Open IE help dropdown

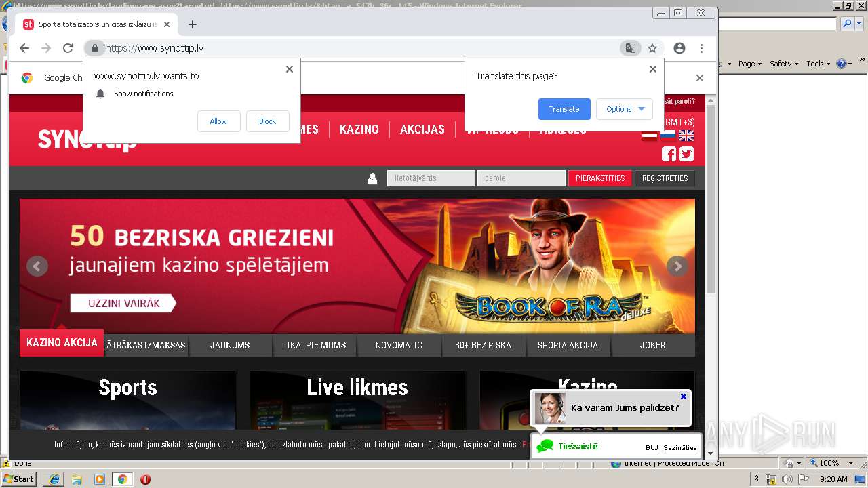click(844, 64)
